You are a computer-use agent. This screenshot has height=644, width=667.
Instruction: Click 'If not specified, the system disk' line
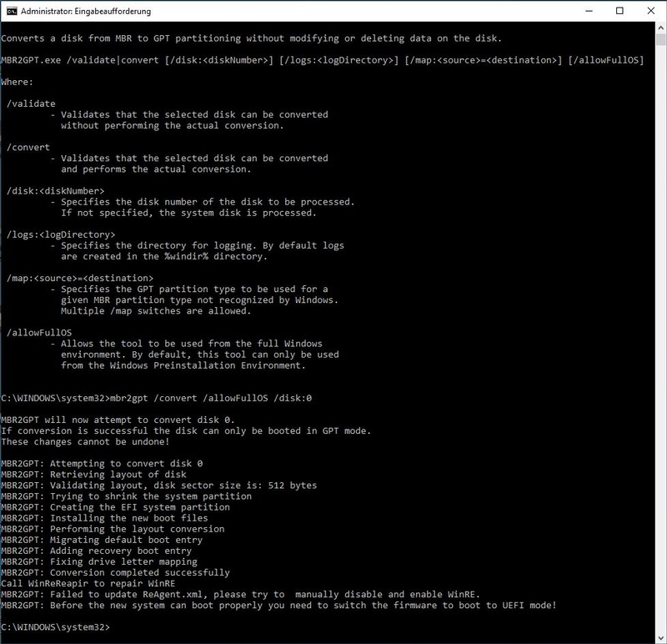tap(188, 213)
